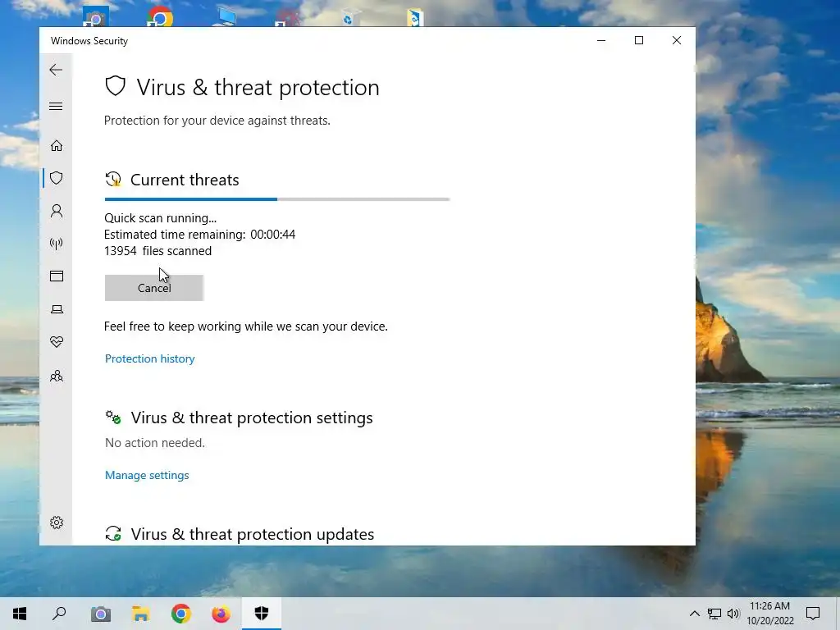
Task: Cancel the running quick scan
Action: [153, 288]
